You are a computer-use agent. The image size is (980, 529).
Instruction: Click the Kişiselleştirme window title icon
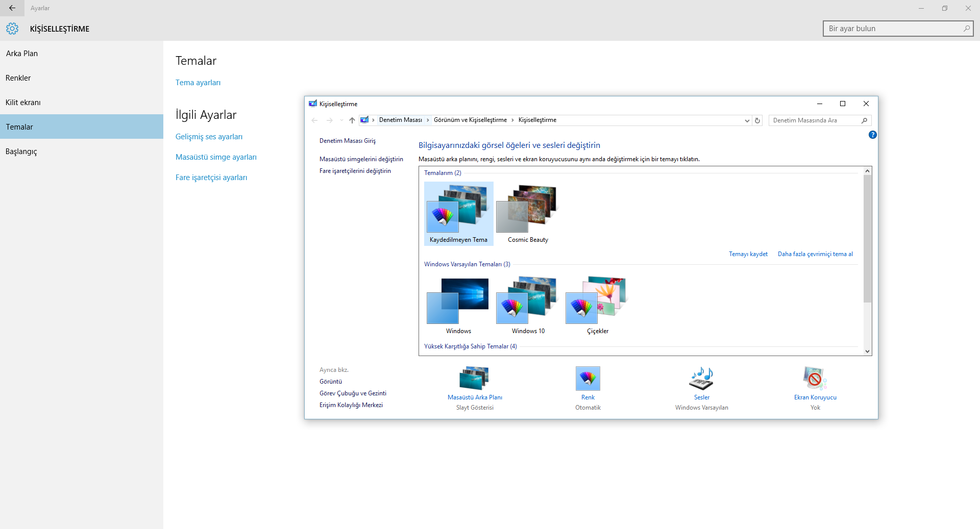(x=313, y=104)
